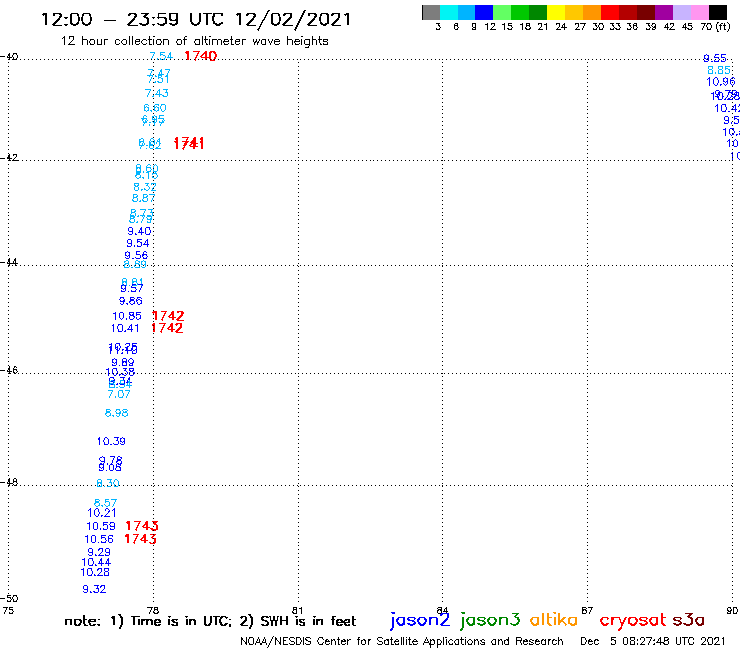Click the red '1743' beside 10.59
Screen dimensions: 740x650
point(142,526)
